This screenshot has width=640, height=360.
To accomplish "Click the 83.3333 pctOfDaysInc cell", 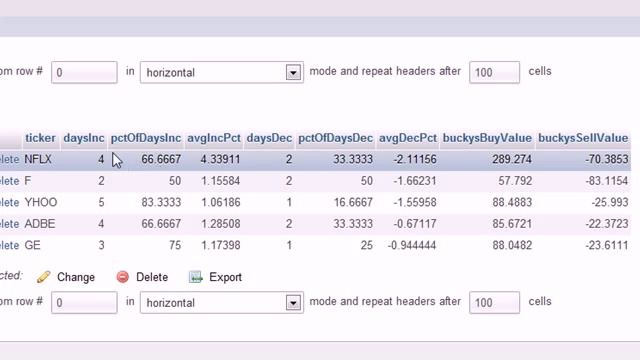I will coord(161,202).
